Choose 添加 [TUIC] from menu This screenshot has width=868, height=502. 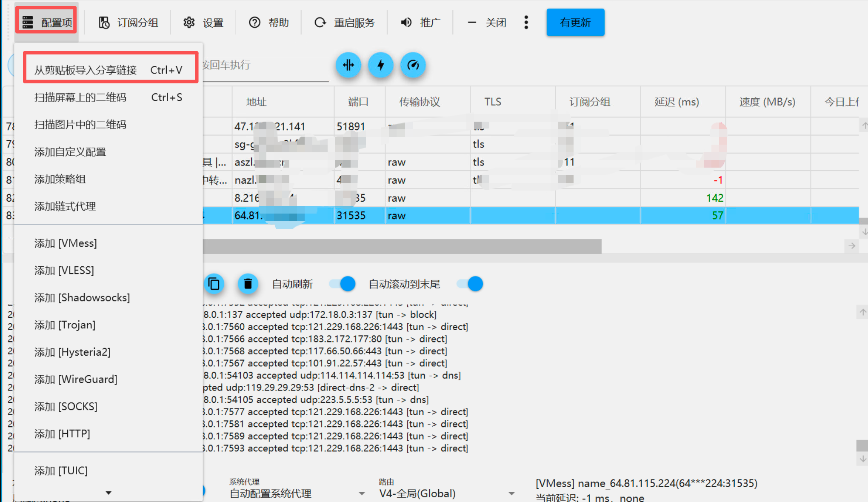point(108,471)
